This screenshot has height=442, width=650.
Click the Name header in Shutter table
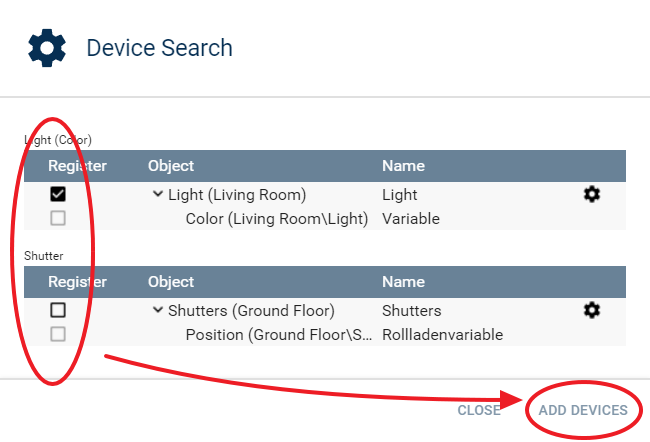403,282
